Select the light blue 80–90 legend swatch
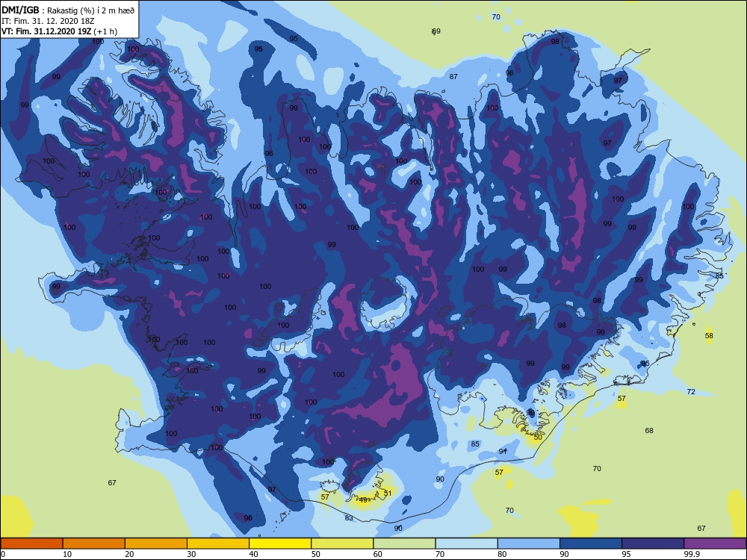Image resolution: width=747 pixels, height=560 pixels. pos(529,544)
